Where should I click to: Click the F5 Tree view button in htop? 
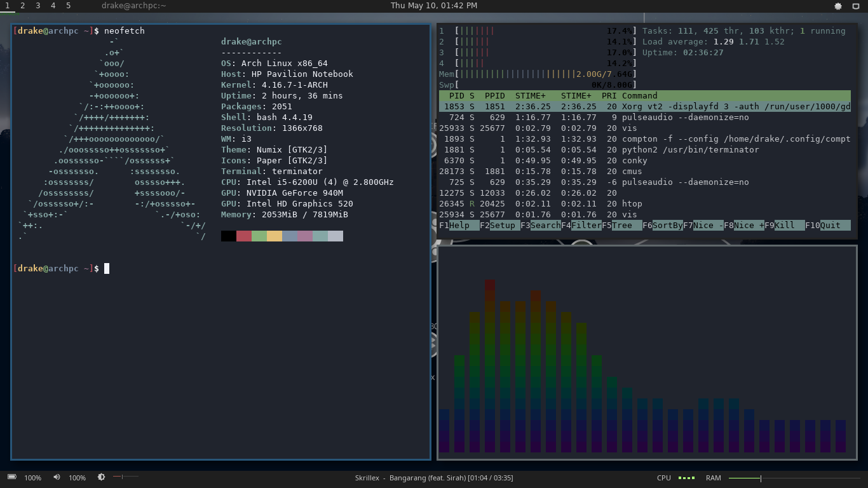click(x=622, y=225)
